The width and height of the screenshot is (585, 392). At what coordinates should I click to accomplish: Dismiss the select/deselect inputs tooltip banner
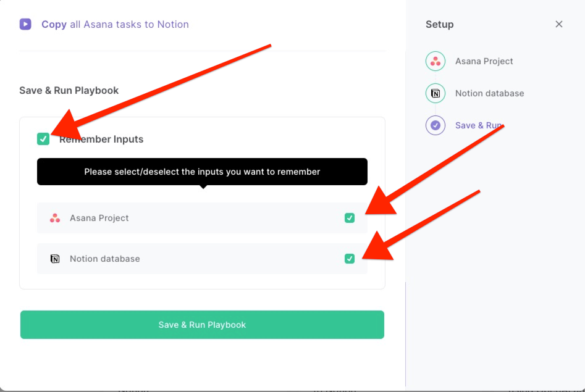point(202,171)
